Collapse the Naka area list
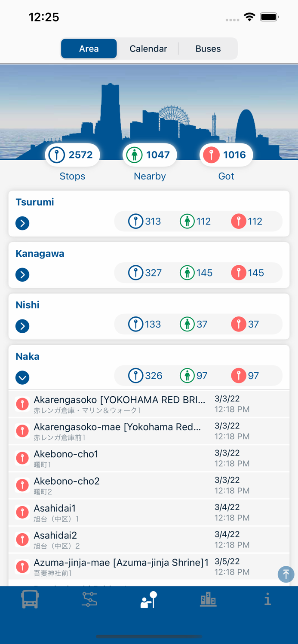The image size is (298, 644). (x=22, y=378)
